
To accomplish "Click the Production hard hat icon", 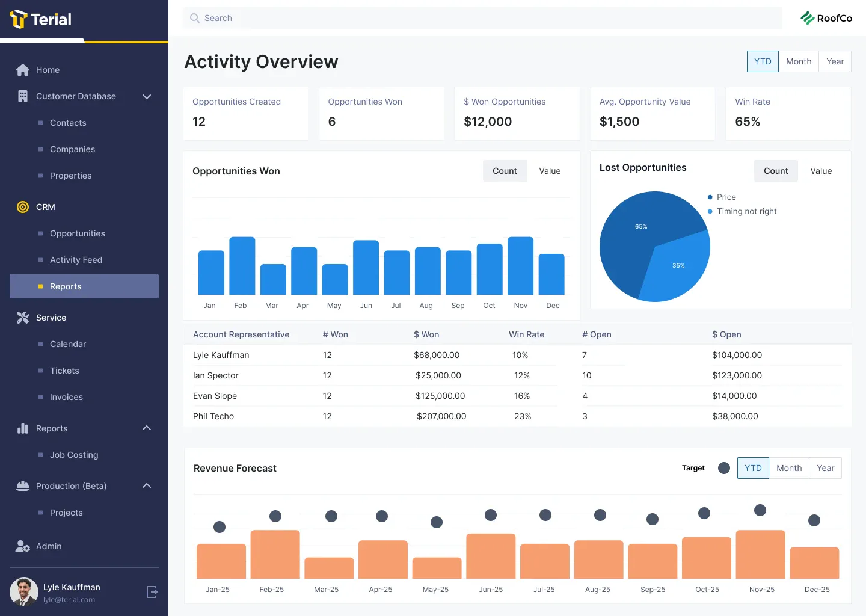I will pyautogui.click(x=23, y=486).
